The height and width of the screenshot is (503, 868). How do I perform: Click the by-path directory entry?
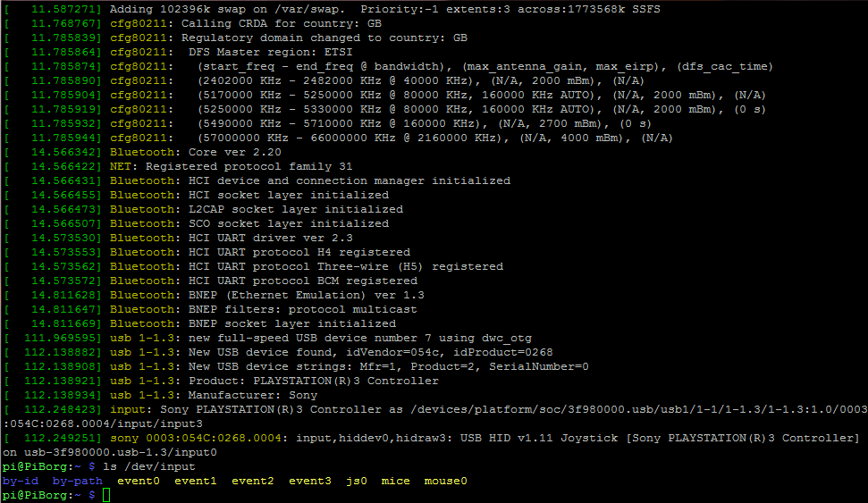tap(77, 481)
